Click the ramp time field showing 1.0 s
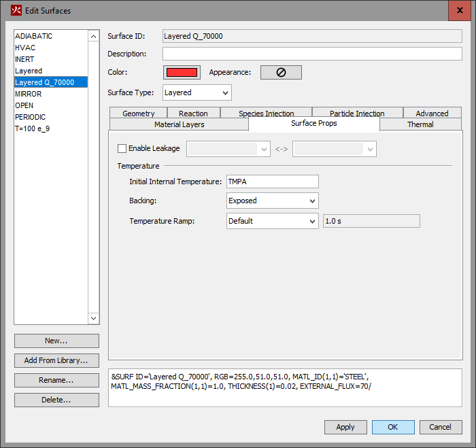The height and width of the screenshot is (448, 476). point(371,221)
